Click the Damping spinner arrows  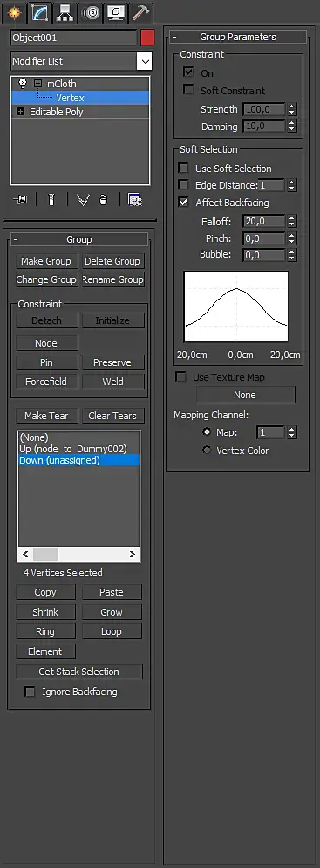(x=292, y=127)
